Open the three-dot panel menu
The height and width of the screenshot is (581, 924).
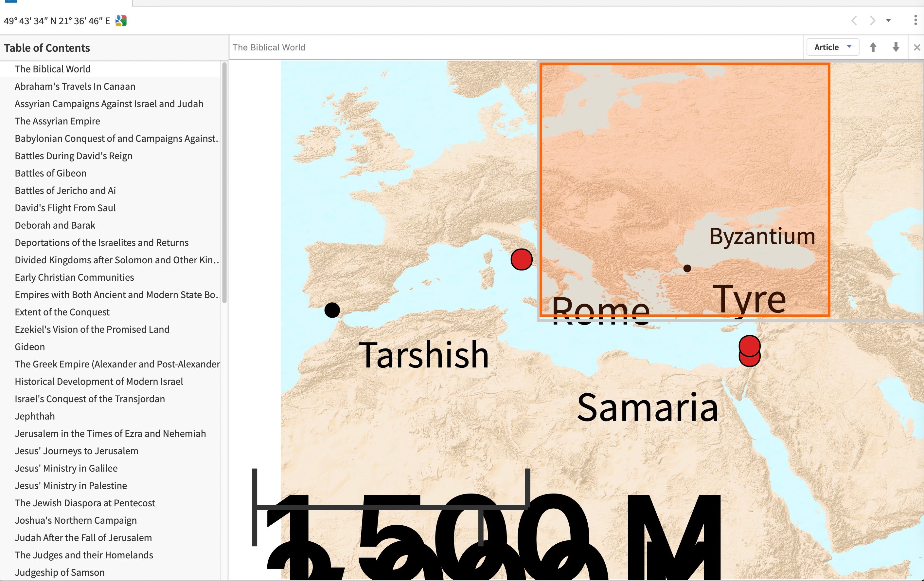915,20
